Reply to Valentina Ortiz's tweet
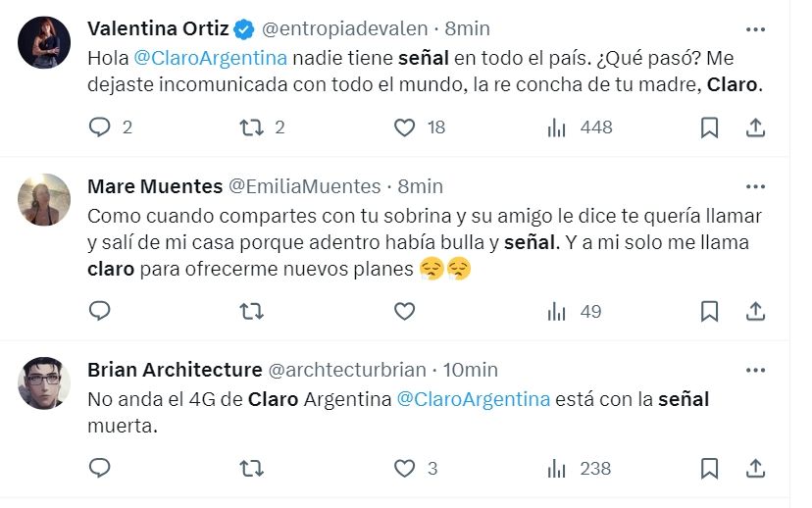 click(x=100, y=127)
